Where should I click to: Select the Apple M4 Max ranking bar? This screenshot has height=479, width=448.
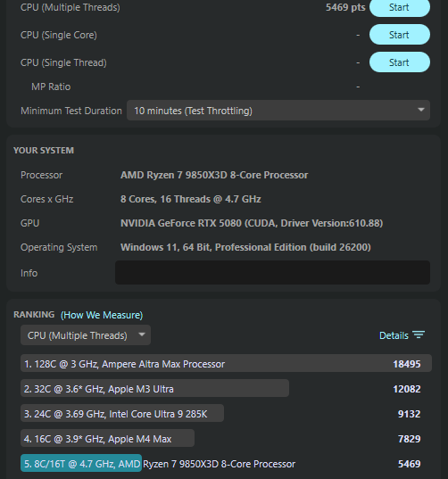[x=107, y=438]
